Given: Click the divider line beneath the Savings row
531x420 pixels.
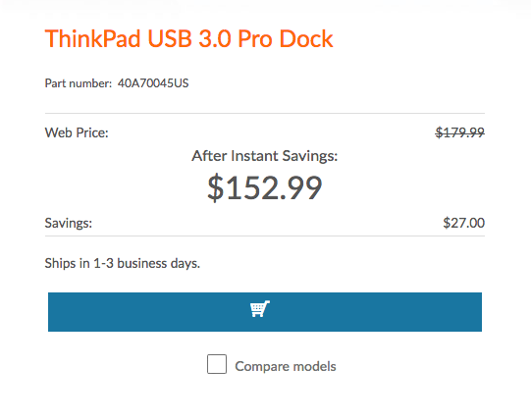Looking at the screenshot, I should (265, 236).
